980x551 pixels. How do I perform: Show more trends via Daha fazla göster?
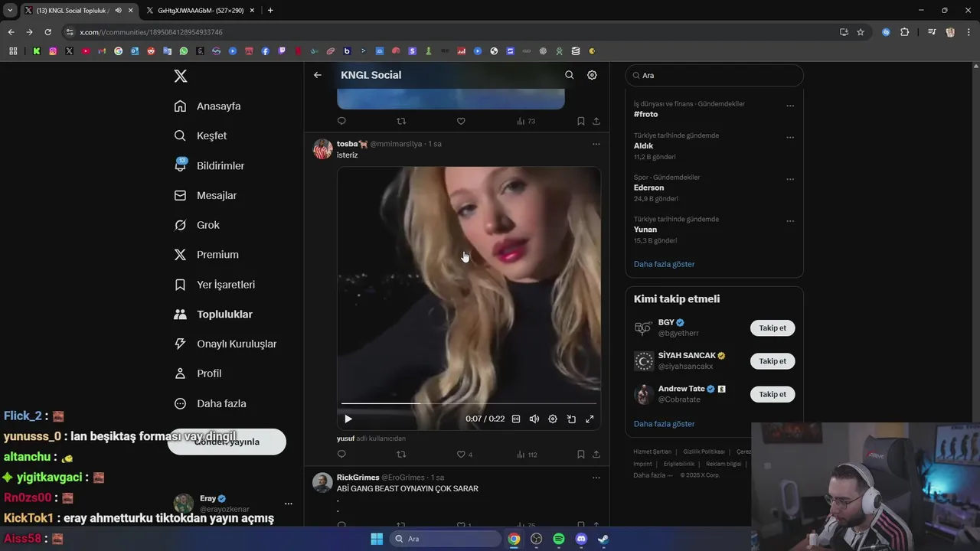point(664,264)
